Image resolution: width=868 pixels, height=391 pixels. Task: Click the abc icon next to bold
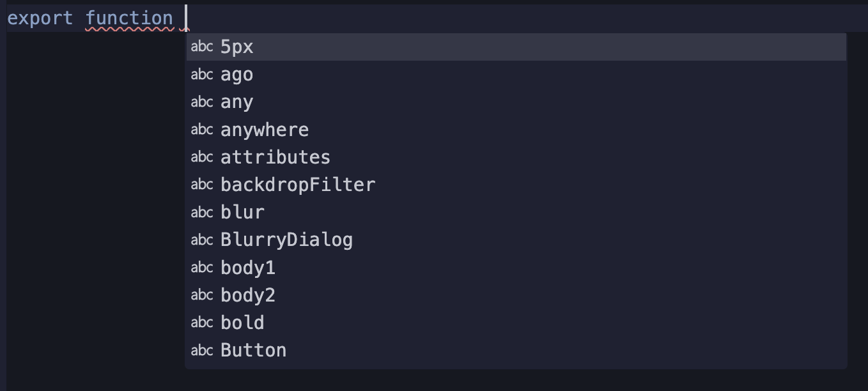point(201,322)
